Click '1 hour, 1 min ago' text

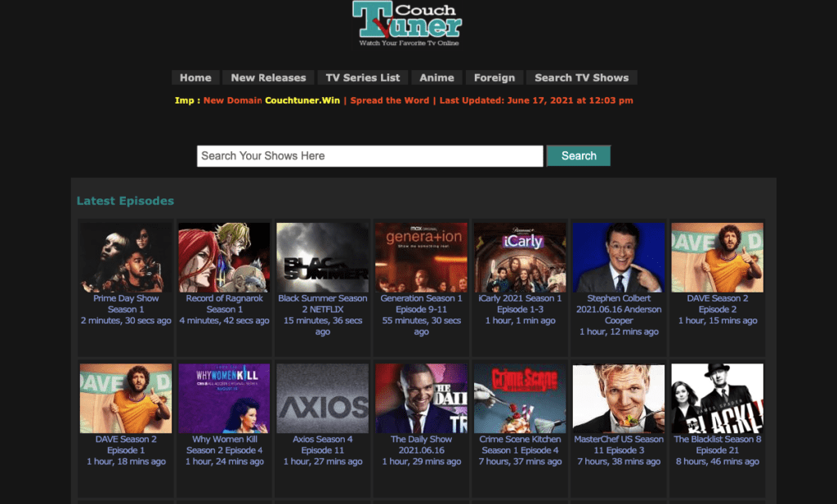(520, 320)
